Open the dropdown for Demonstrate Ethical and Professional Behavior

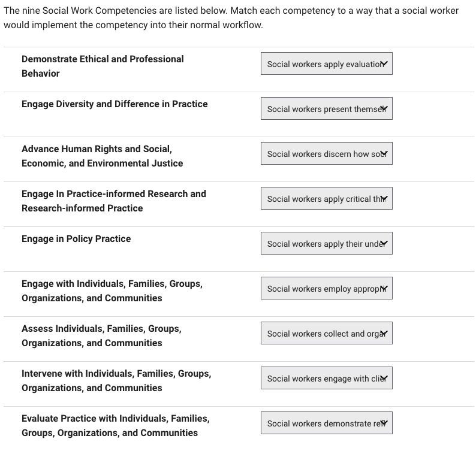coord(326,64)
